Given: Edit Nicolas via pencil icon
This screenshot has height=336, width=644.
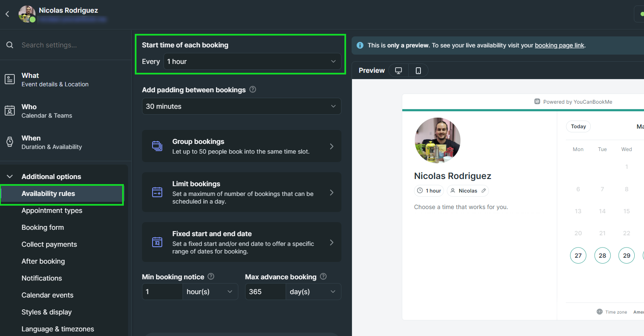Looking at the screenshot, I should [x=484, y=191].
